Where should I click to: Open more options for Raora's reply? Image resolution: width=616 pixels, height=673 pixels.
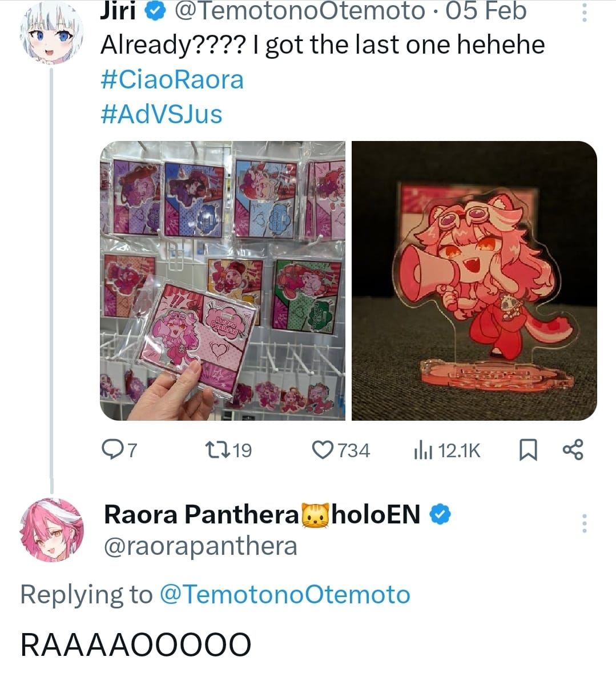click(x=584, y=523)
